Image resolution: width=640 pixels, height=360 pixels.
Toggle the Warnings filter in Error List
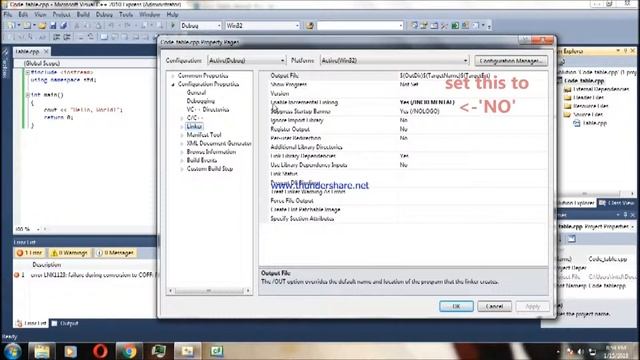coord(70,253)
